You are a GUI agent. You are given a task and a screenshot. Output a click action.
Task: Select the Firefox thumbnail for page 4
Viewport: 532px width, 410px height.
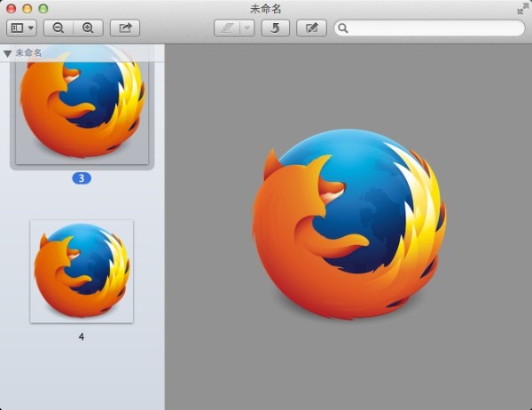click(82, 271)
